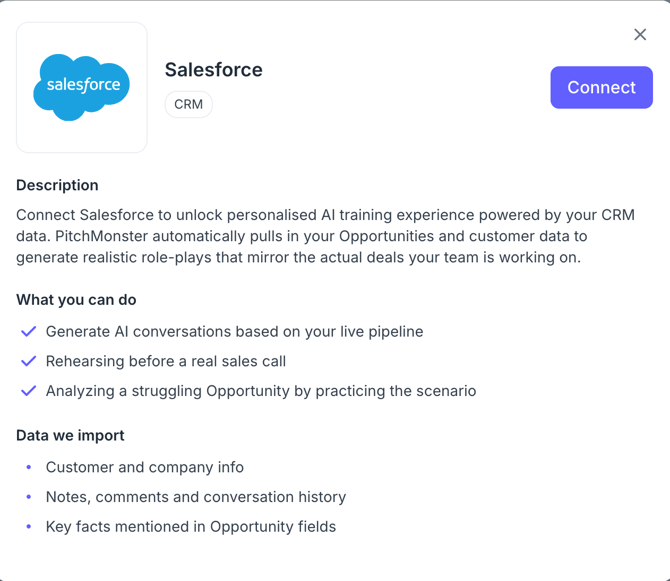
Task: Click the Salesforce title heading
Action: [213, 70]
